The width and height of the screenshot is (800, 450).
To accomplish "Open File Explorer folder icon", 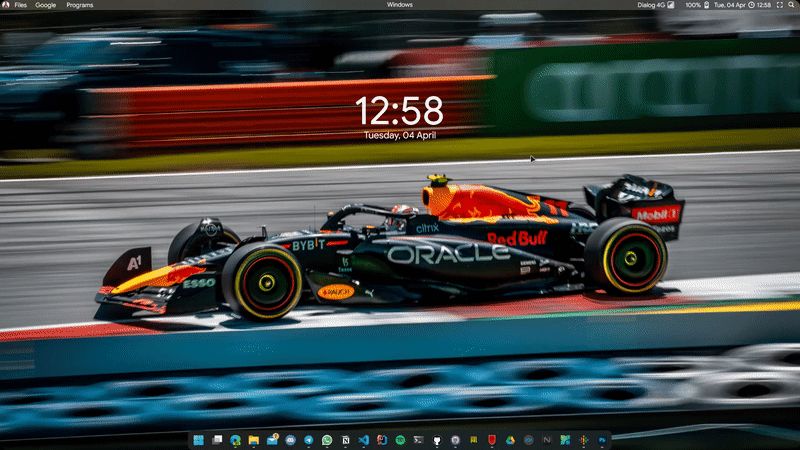I will coord(254,440).
